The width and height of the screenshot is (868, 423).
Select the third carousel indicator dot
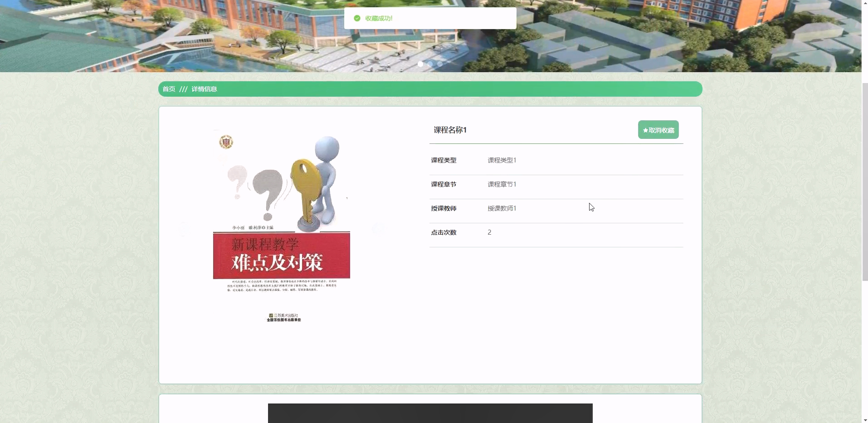pyautogui.click(x=439, y=64)
